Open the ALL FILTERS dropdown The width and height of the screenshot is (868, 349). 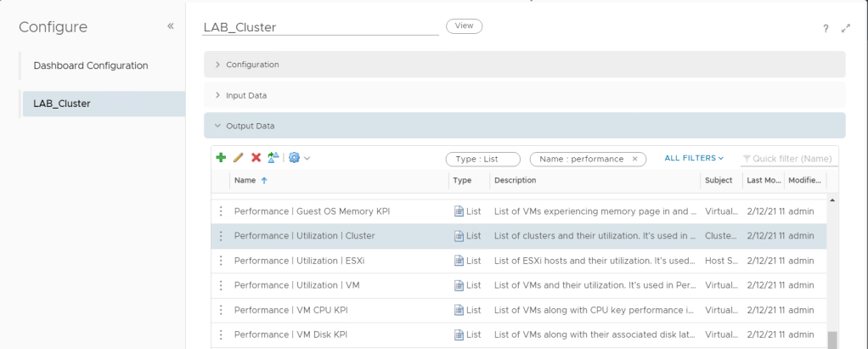[x=694, y=158]
